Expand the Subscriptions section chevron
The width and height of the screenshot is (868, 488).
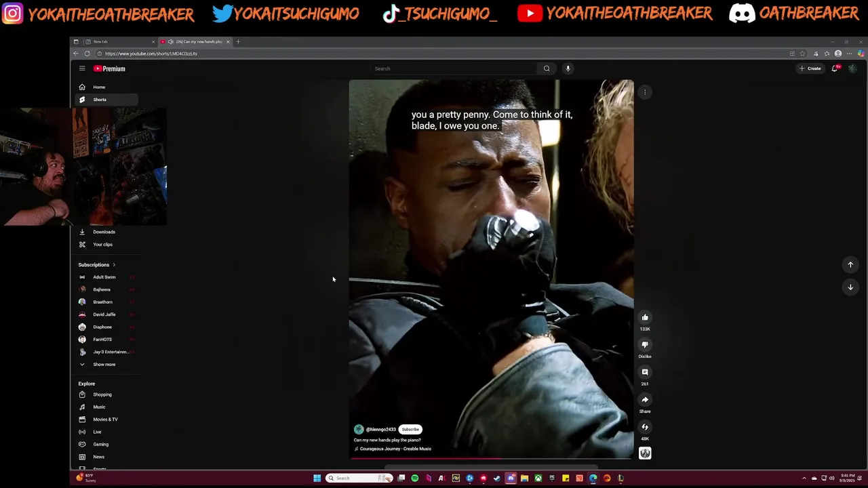[x=114, y=265]
